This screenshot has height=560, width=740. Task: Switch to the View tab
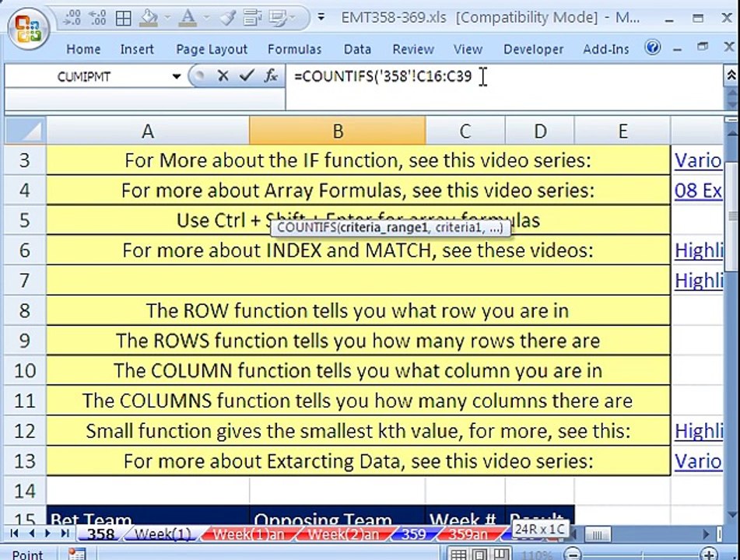[x=468, y=49]
